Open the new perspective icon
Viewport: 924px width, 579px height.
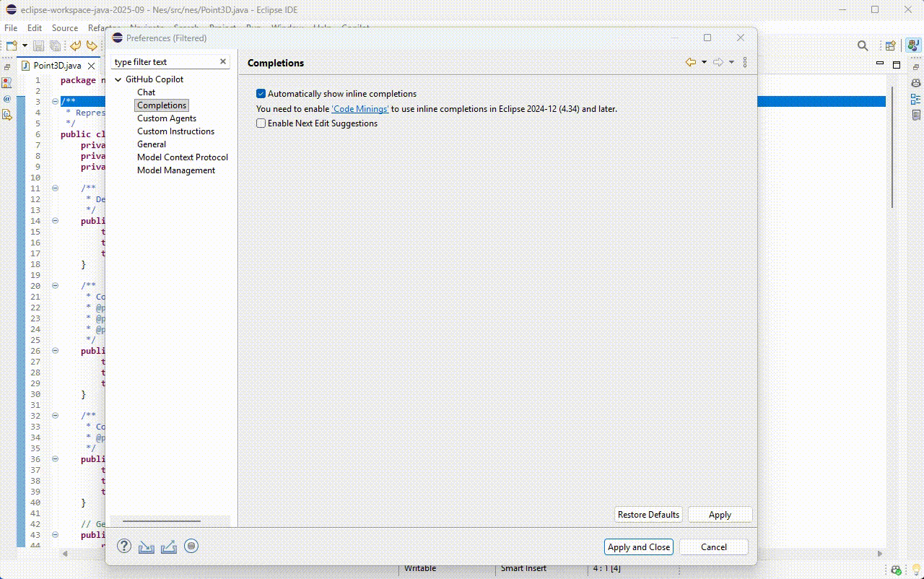[x=890, y=45]
